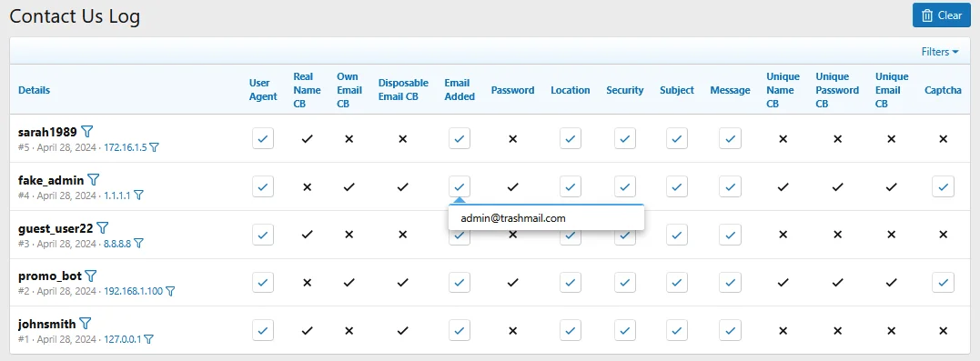Image resolution: width=980 pixels, height=361 pixels.
Task: Click Location box in johnsmith row
Action: click(x=570, y=330)
